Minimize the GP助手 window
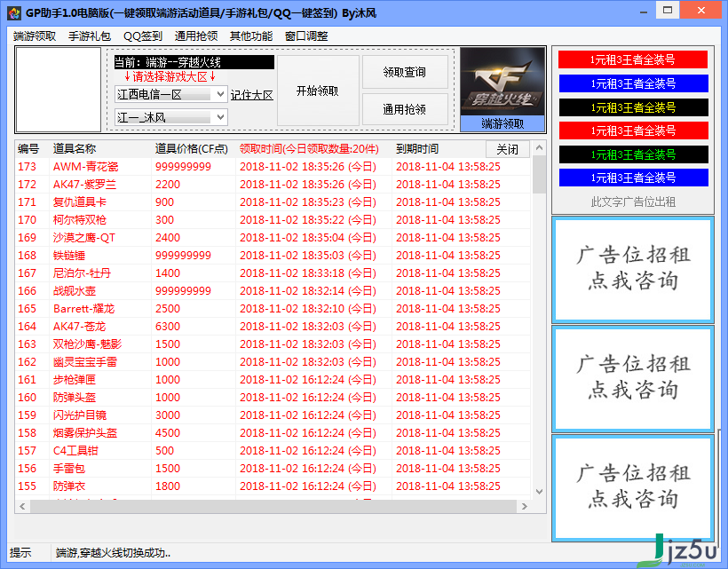The image size is (728, 569). [x=644, y=12]
